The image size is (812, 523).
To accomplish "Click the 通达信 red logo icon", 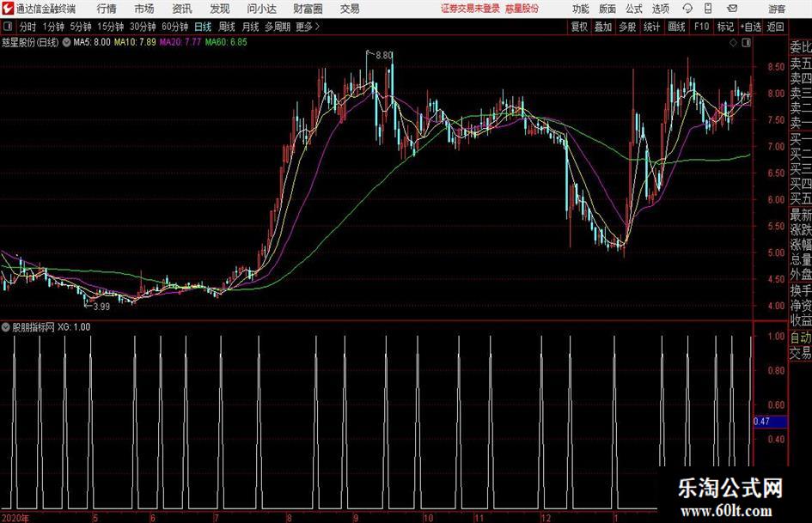I will click(x=8, y=8).
